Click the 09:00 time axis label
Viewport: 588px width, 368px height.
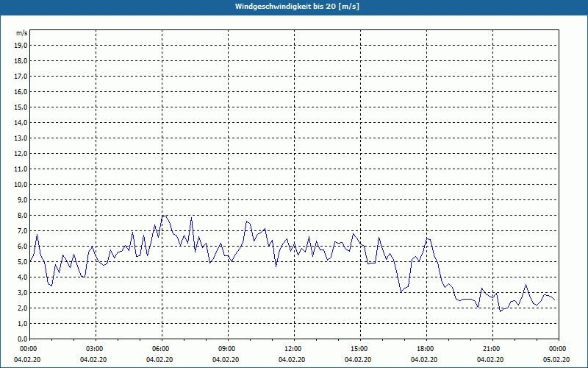228,349
